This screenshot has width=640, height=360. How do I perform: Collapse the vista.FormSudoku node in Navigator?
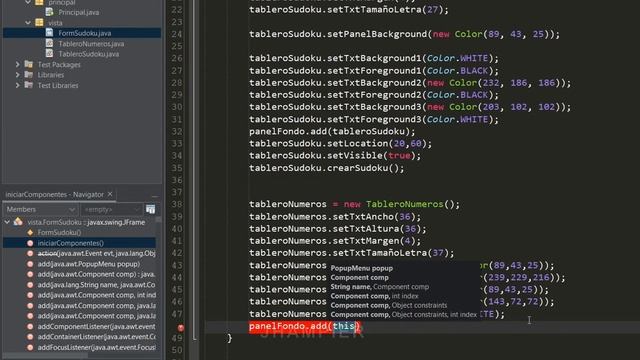(x=7, y=222)
